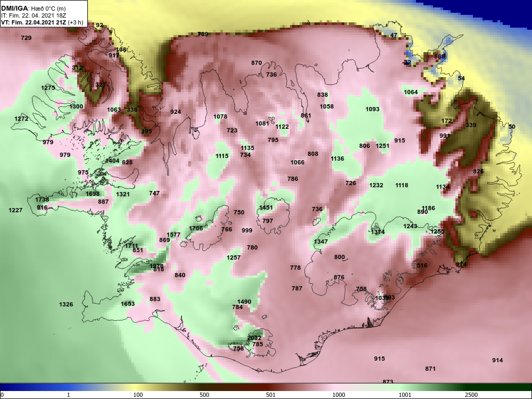Click the value 1255
532x399 pixels.
click(x=437, y=232)
